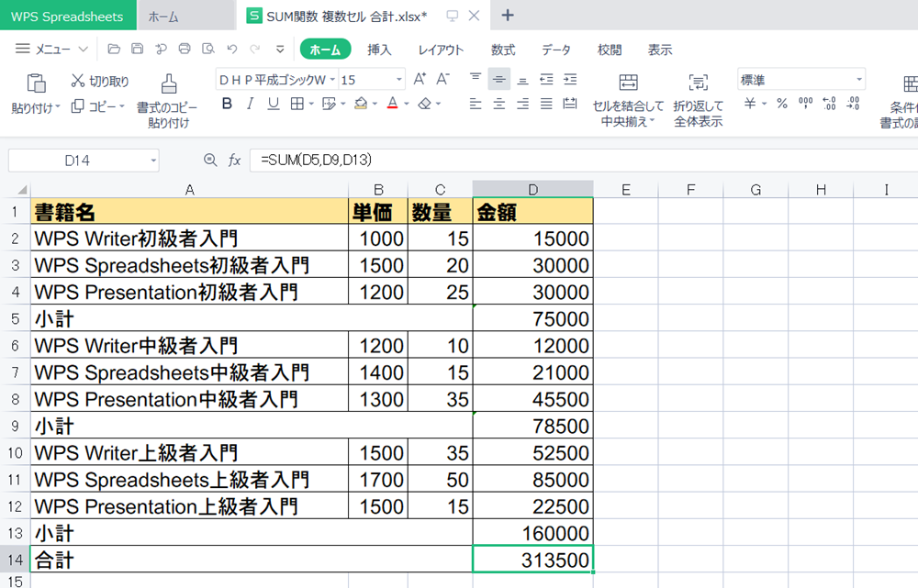Apply italic formatting
The height and width of the screenshot is (588, 918).
[250, 104]
